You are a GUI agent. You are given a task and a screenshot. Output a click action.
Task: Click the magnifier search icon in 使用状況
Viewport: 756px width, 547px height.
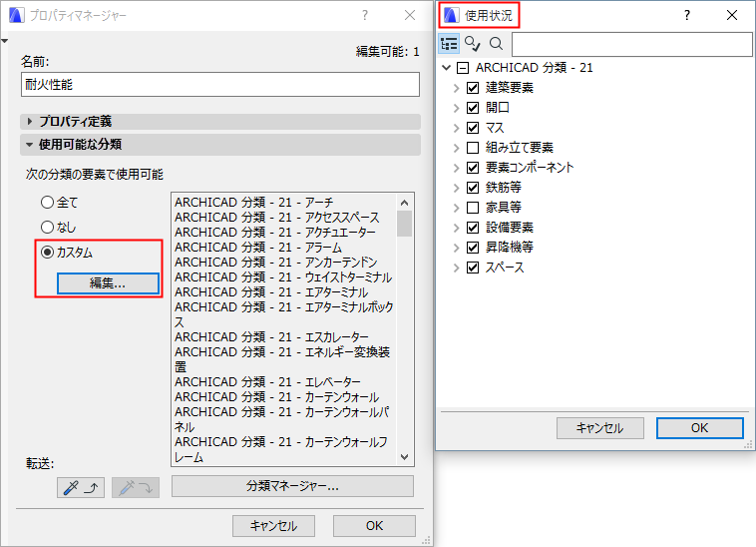[x=496, y=44]
